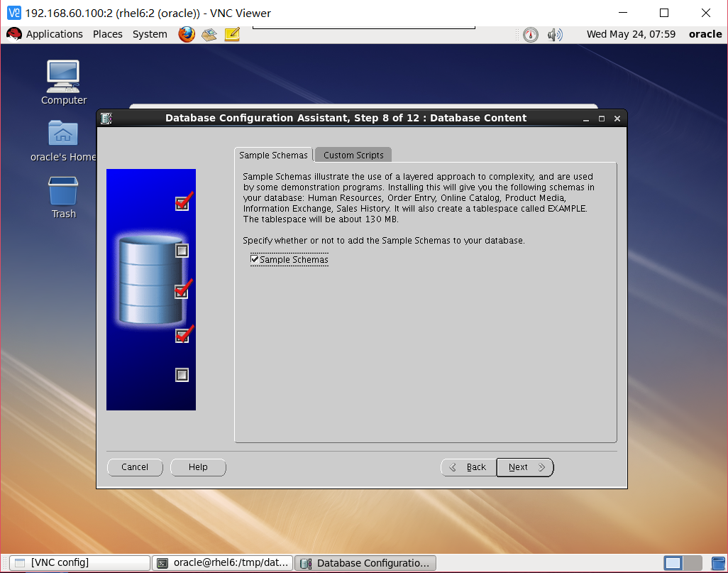Open Help for the Database Content step
The height and width of the screenshot is (573, 728).
[x=198, y=467]
